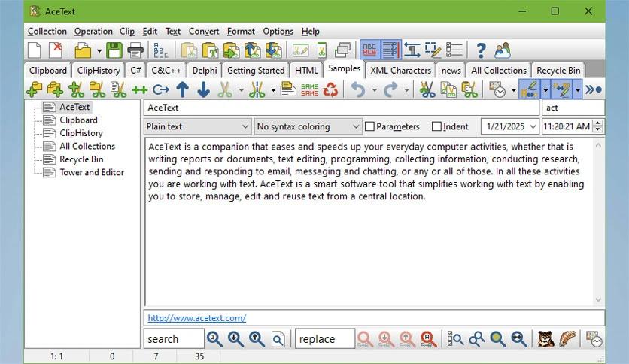Click the cat face icon in search bar
The image size is (629, 364).
tap(546, 339)
